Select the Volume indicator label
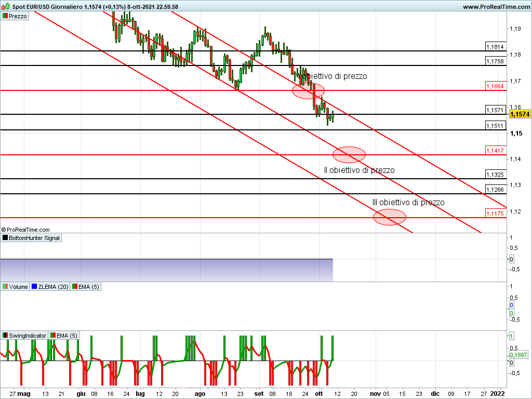Screen dimensions: 532x399 click(x=18, y=287)
